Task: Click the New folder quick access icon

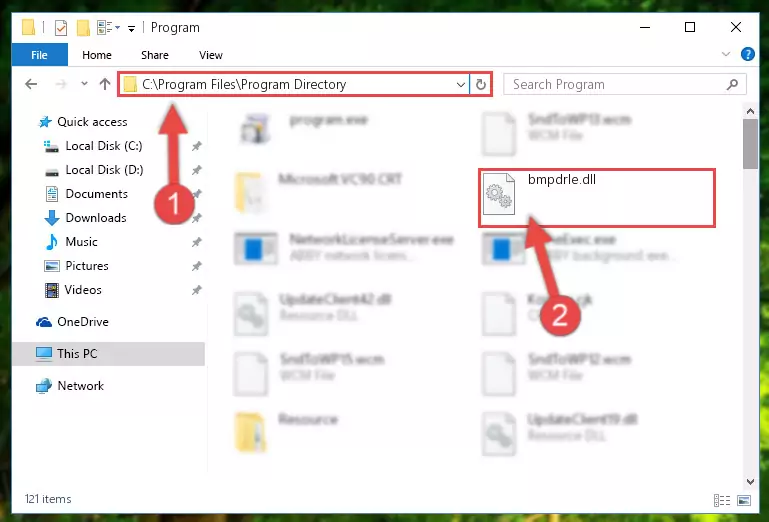Action: pyautogui.click(x=83, y=28)
